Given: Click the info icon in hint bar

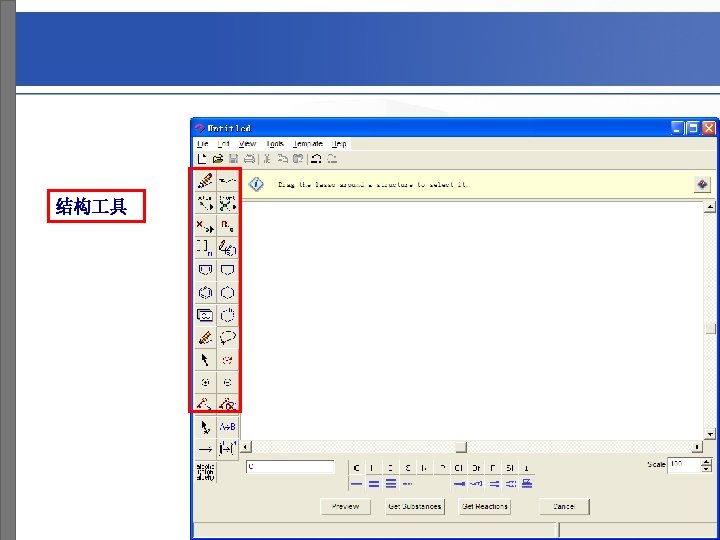Looking at the screenshot, I should (x=256, y=184).
